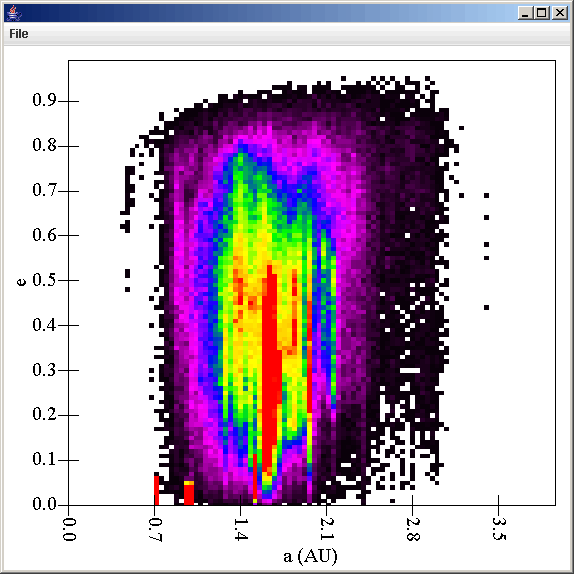Click the 'e' y-axis label
574x574 pixels.
[21, 282]
